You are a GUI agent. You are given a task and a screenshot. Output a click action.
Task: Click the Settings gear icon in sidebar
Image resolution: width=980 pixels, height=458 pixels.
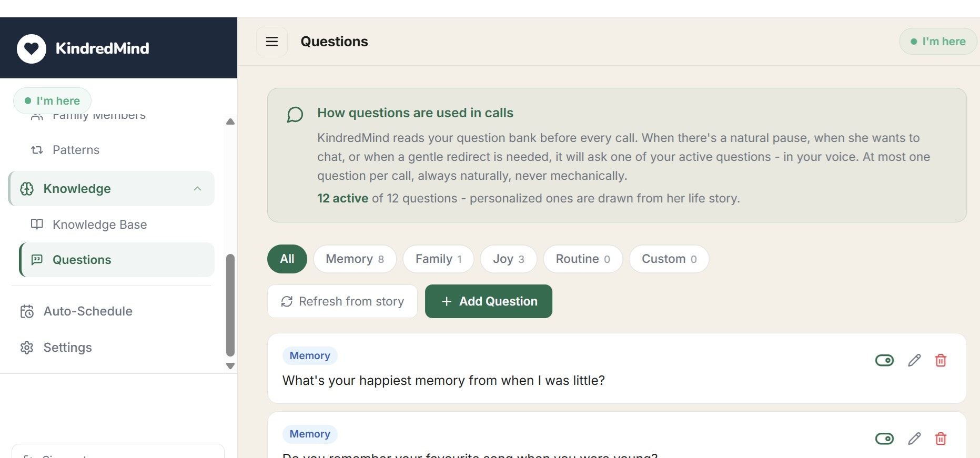tap(27, 348)
